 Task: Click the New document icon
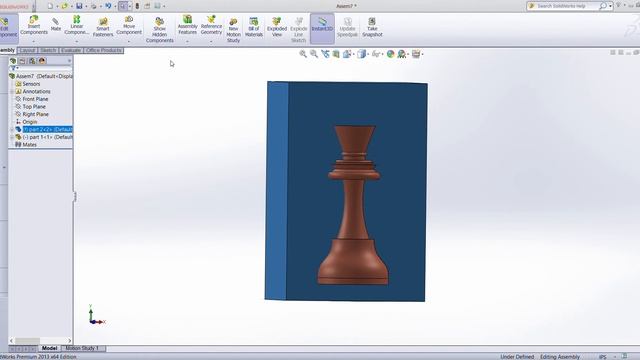tap(50, 6)
